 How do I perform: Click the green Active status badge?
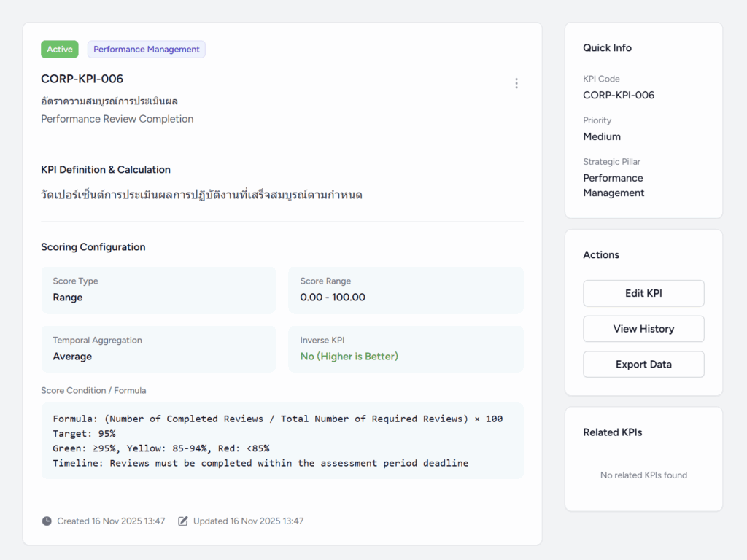[60, 50]
